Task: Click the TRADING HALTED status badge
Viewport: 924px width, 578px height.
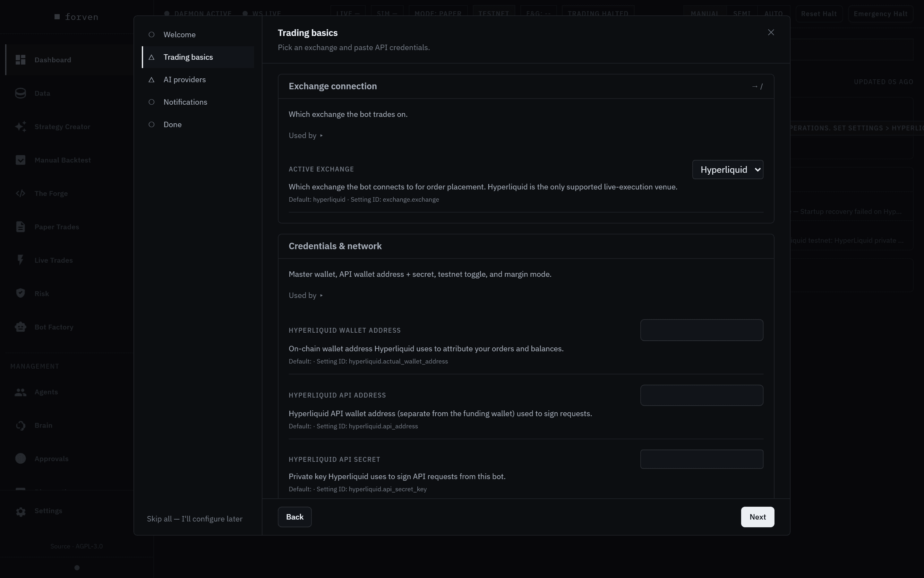Action: tap(598, 14)
